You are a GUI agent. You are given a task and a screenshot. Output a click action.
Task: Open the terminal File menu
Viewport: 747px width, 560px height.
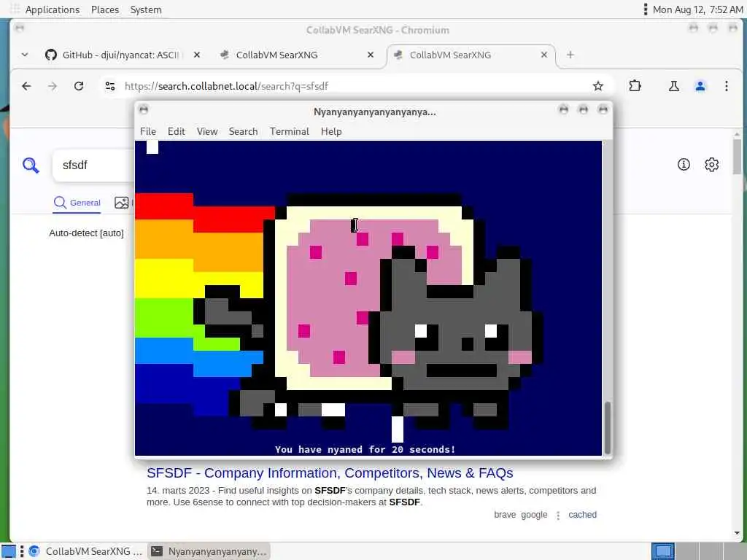(148, 131)
